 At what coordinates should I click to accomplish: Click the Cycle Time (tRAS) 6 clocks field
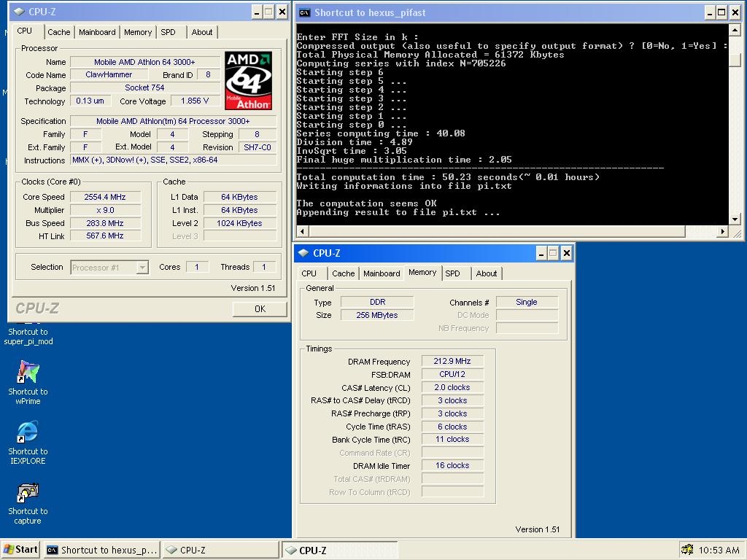tap(452, 427)
